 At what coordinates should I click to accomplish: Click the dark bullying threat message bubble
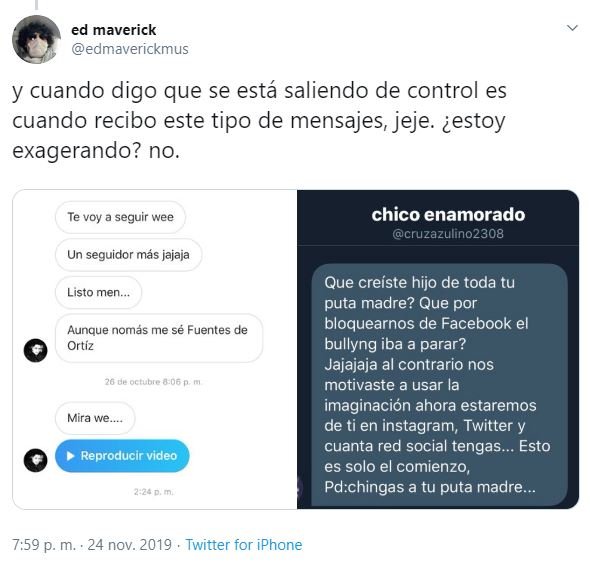click(439, 385)
